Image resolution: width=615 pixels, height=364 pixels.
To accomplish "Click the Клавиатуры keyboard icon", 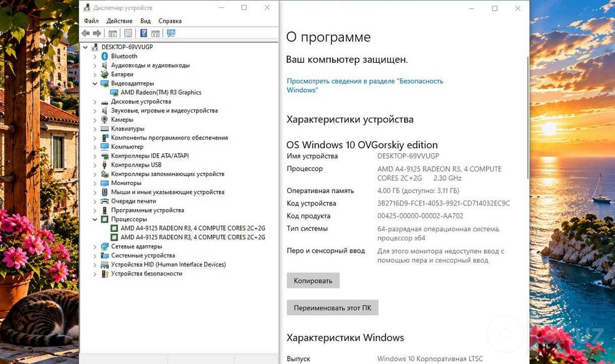I will (x=105, y=129).
